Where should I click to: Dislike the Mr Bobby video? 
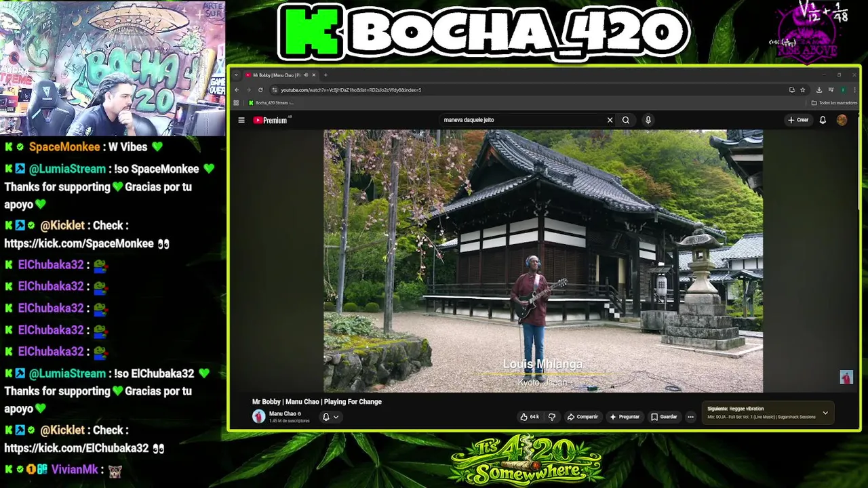[551, 417]
